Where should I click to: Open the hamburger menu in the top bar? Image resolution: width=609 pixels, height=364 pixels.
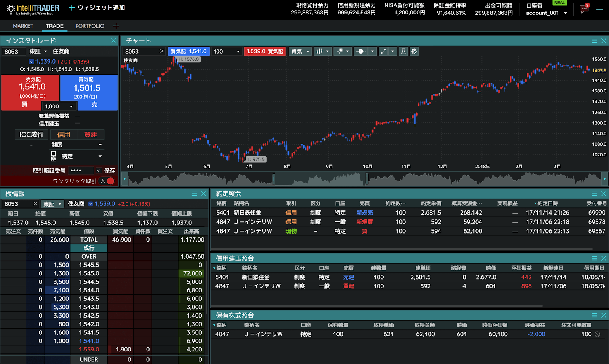(x=600, y=10)
